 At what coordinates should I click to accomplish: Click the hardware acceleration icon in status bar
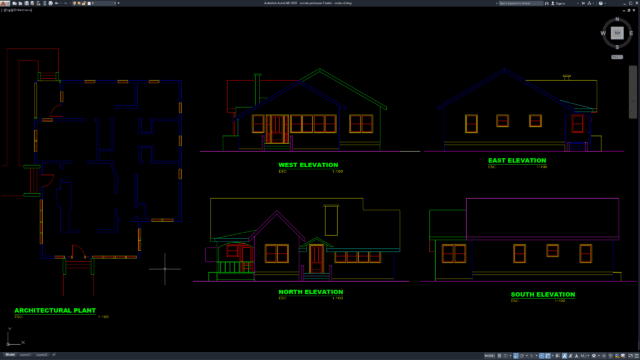616,356
